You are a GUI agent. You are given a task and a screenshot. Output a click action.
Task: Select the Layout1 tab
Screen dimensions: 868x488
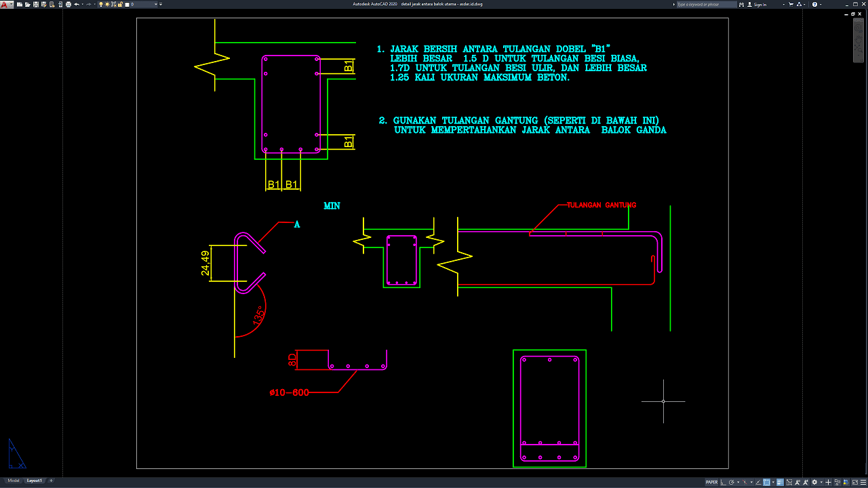(x=34, y=481)
